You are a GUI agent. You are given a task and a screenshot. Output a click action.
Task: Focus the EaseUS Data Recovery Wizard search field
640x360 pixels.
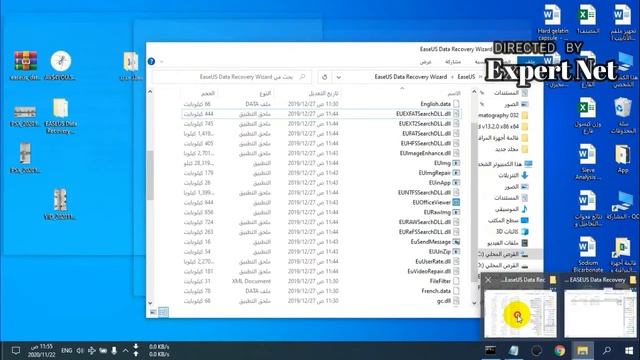point(231,77)
